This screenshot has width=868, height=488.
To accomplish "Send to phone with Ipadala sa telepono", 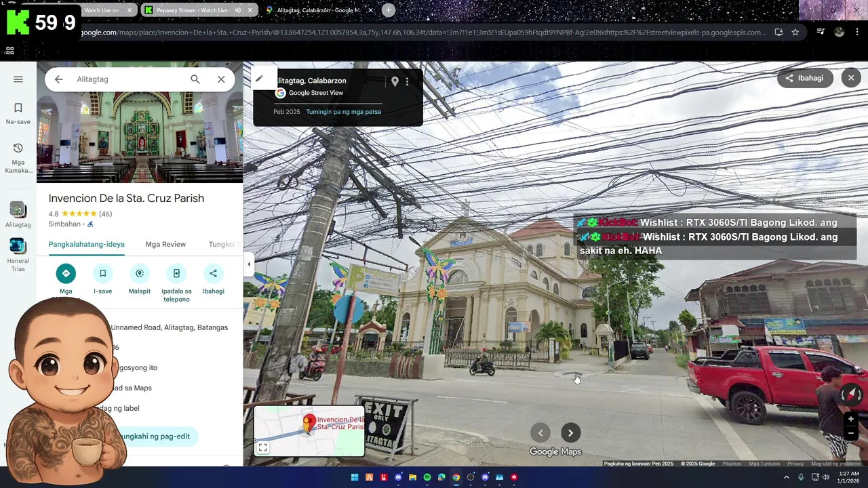I will coord(176,274).
